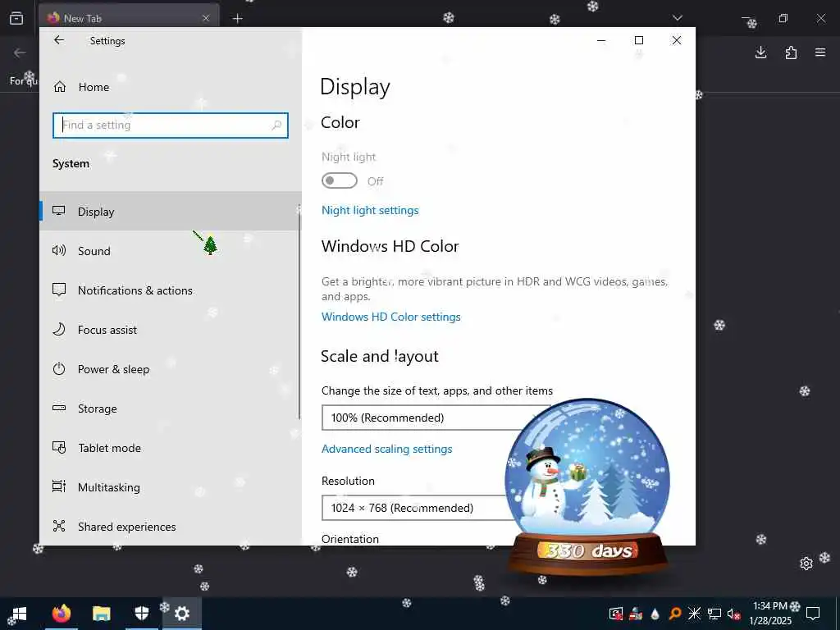This screenshot has width=840, height=630.
Task: Open Firefox hamburger application menu
Action: (820, 52)
